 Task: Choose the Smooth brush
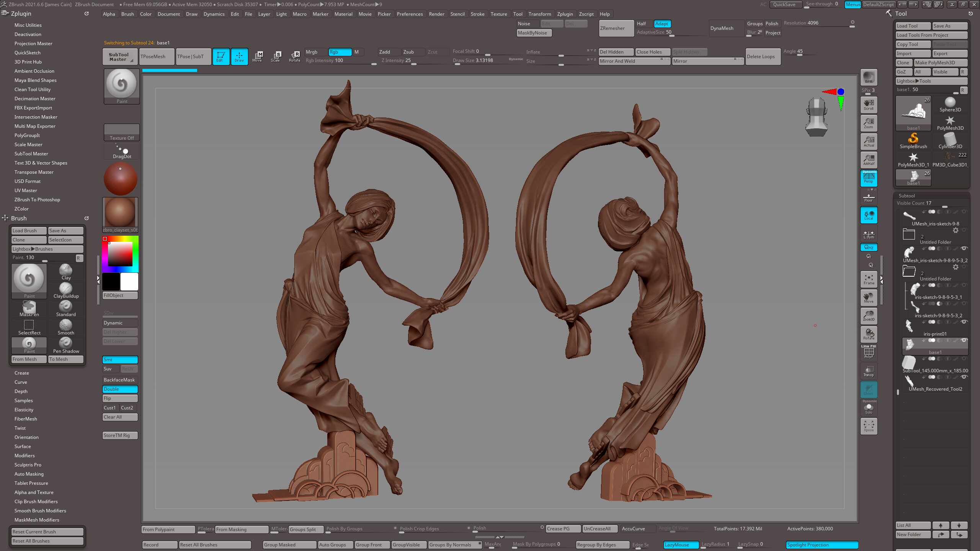(66, 327)
